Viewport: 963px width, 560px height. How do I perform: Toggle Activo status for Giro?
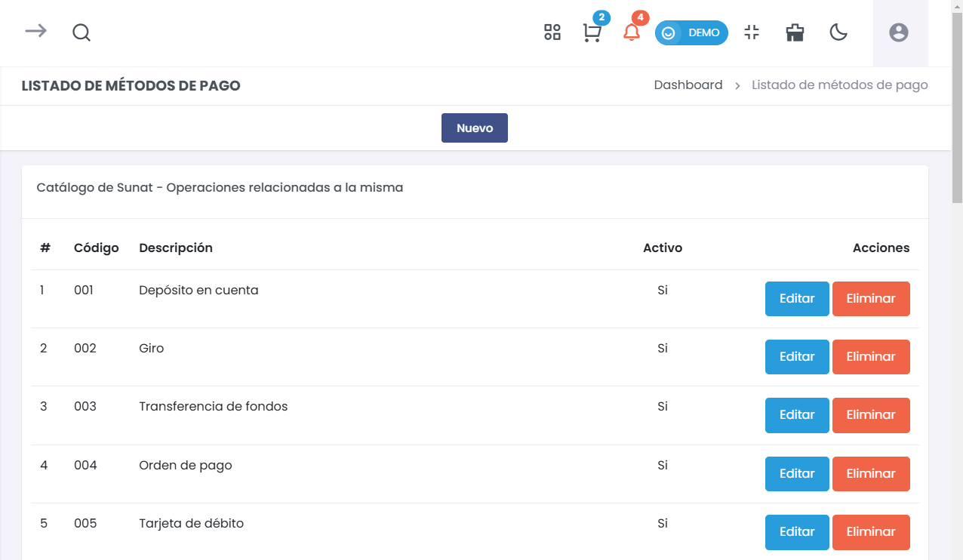[x=663, y=348]
